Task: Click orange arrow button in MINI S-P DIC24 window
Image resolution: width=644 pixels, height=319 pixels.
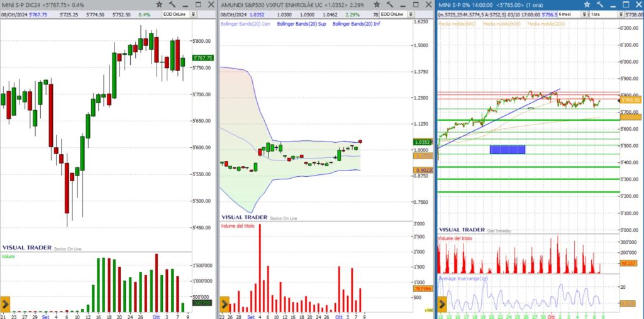Action: tap(5, 305)
